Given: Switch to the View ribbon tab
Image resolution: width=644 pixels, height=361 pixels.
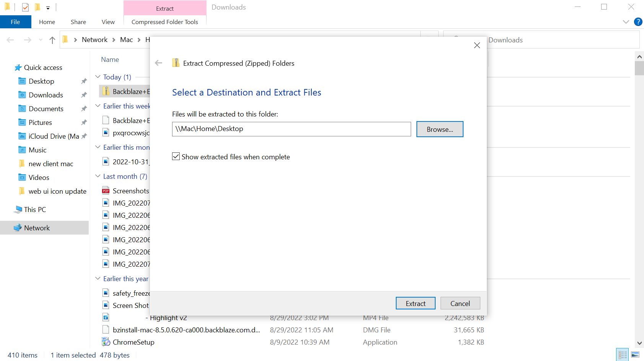Looking at the screenshot, I should (x=108, y=22).
